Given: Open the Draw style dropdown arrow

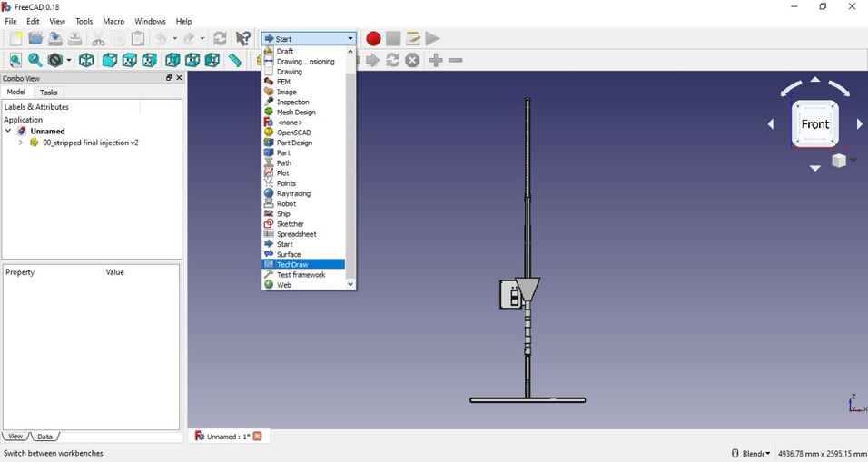Looking at the screenshot, I should tap(69, 60).
